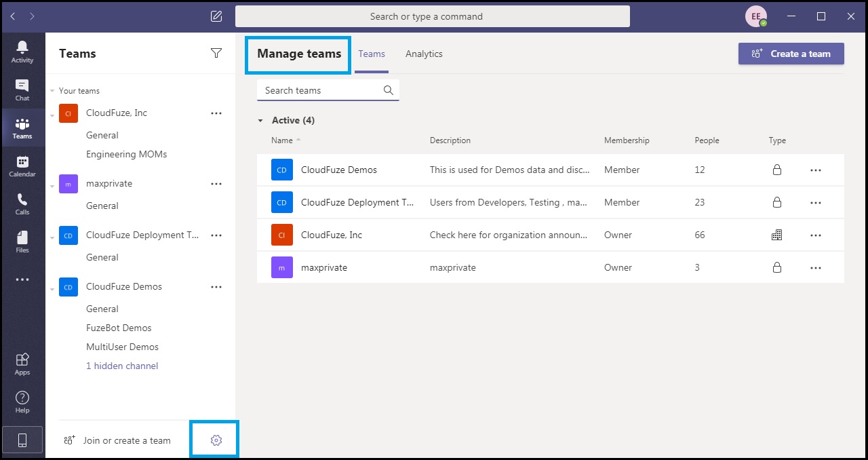Image resolution: width=868 pixels, height=460 pixels.
Task: Open more options for CloudFuze Deployment in sidebar
Action: click(216, 235)
